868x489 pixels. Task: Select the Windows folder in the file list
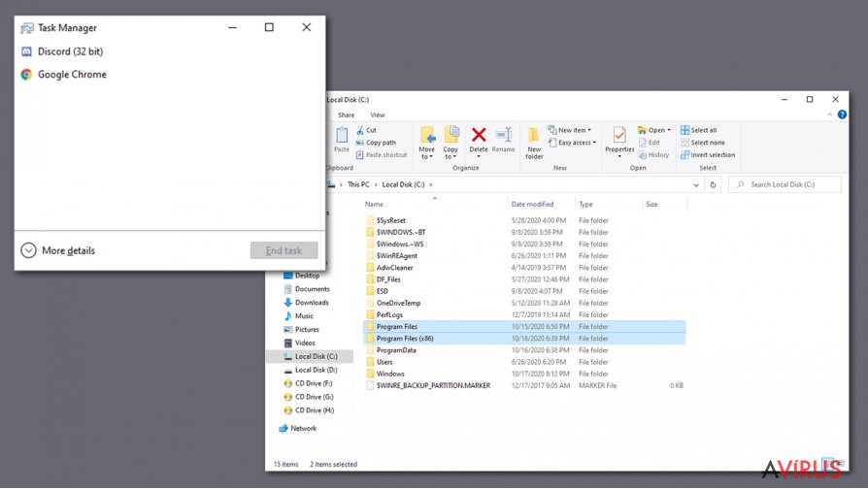click(390, 374)
